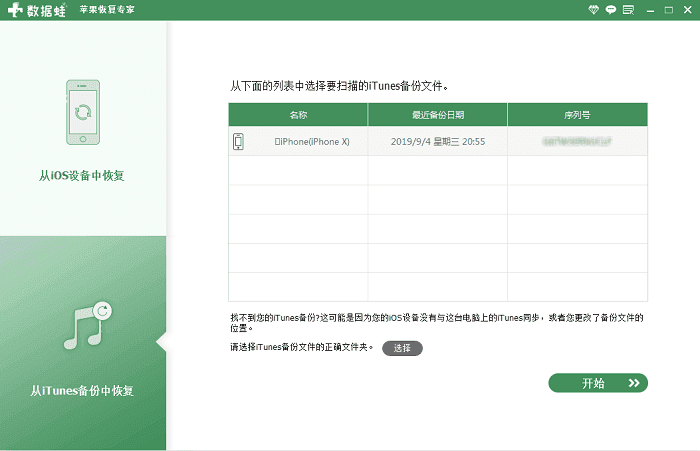Click the 最近备份日期 column header

437,114
